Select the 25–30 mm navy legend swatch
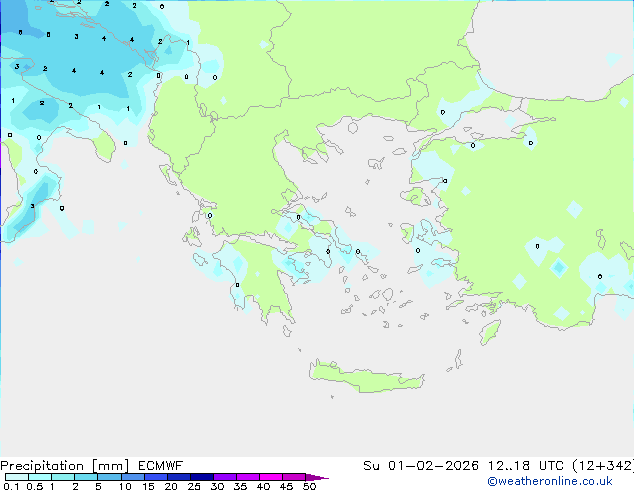 point(202,477)
